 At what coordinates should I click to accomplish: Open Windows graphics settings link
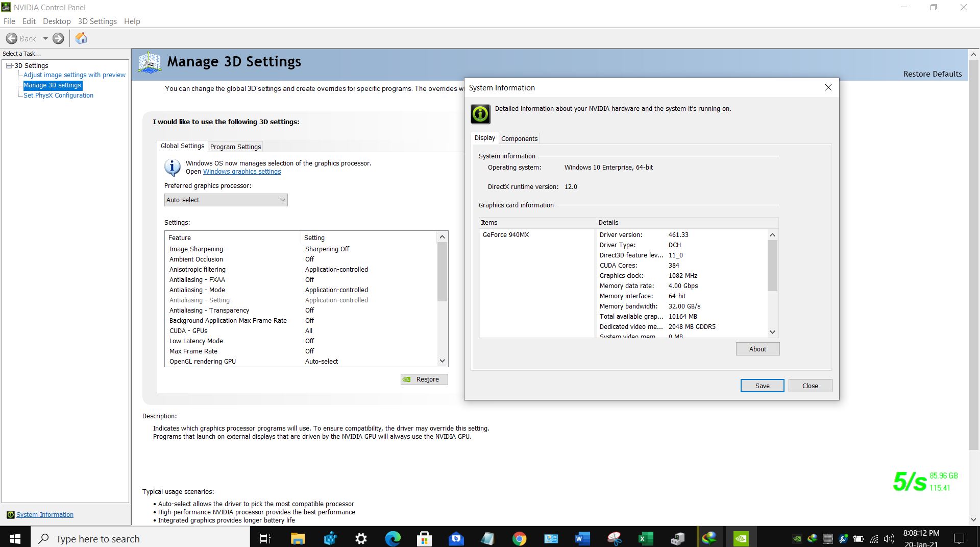(242, 172)
